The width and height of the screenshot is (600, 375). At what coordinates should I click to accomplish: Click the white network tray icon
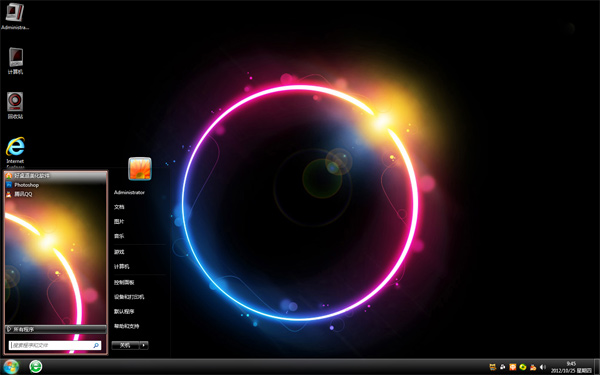coord(503,367)
